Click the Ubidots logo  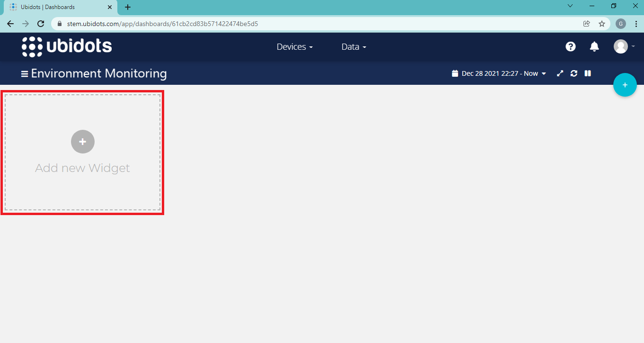tap(67, 46)
